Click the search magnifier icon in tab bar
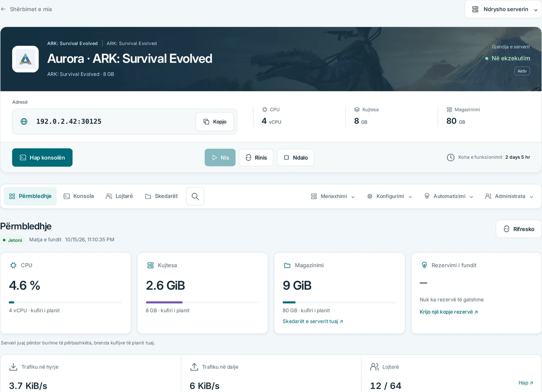The width and height of the screenshot is (542, 392). point(195,196)
